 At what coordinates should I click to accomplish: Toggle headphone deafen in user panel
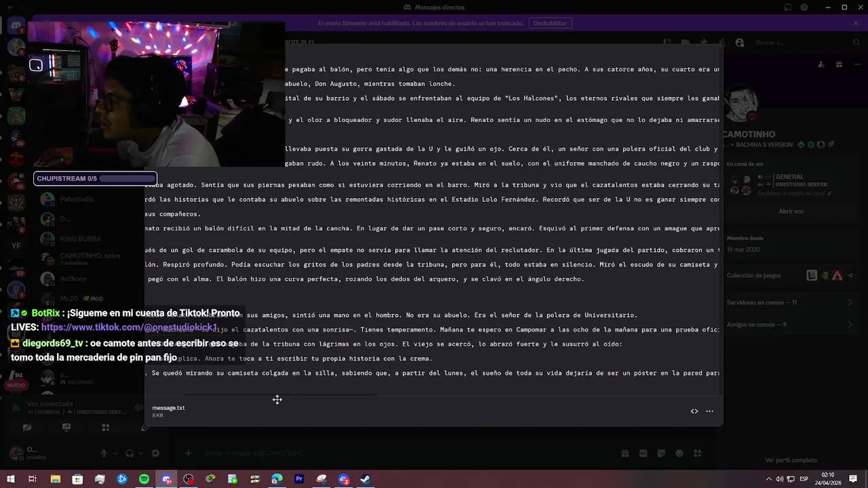pyautogui.click(x=130, y=453)
